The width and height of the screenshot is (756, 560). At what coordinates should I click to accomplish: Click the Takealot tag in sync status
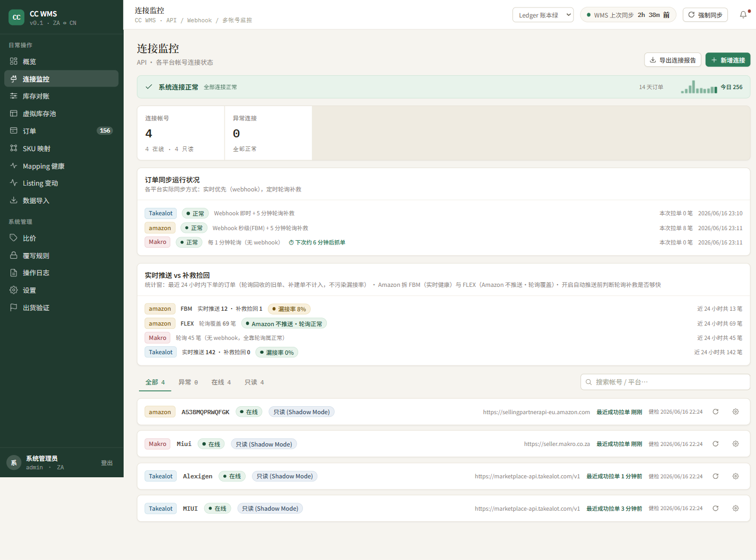click(161, 213)
